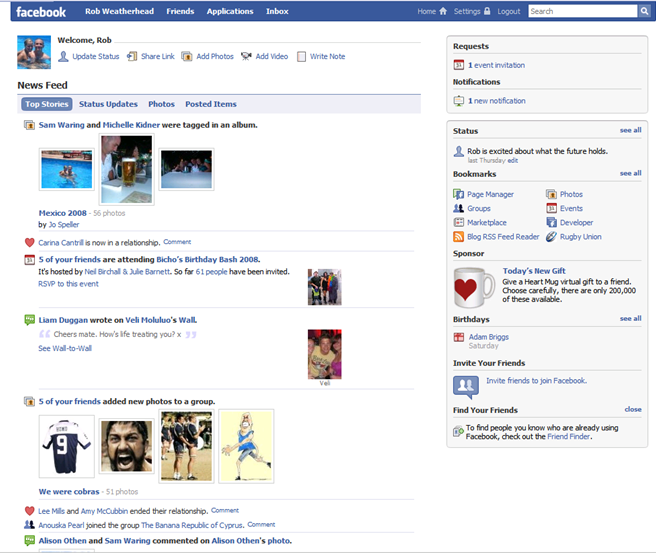Switch to the Status Updates tab
This screenshot has height=553, width=656.
tap(108, 104)
